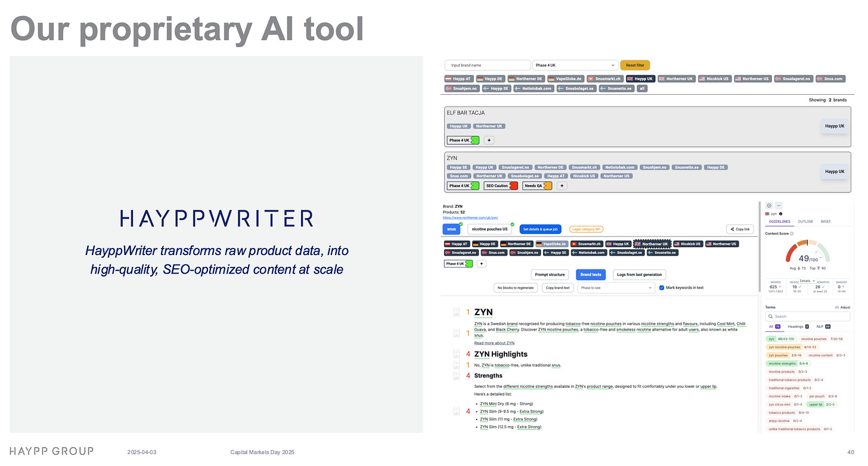Click the Content Score gauge showing 49/100
This screenshot has width=868, height=466.
(807, 252)
